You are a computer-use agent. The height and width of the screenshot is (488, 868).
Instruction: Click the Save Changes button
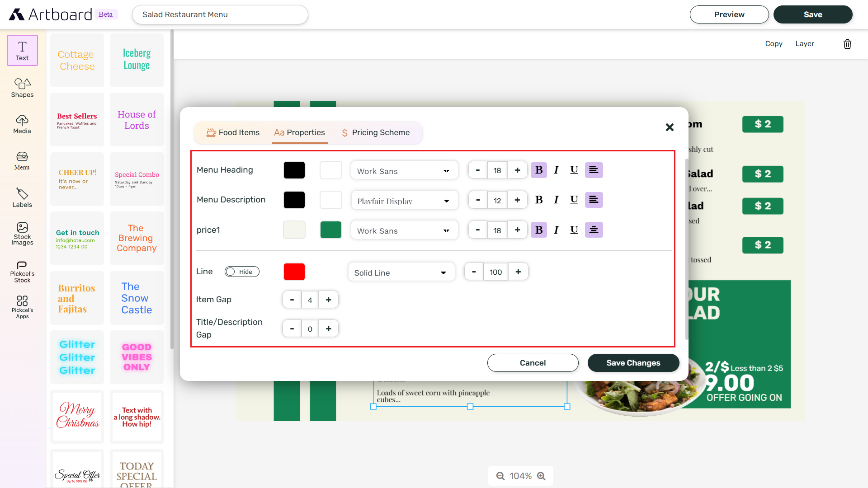[633, 363]
